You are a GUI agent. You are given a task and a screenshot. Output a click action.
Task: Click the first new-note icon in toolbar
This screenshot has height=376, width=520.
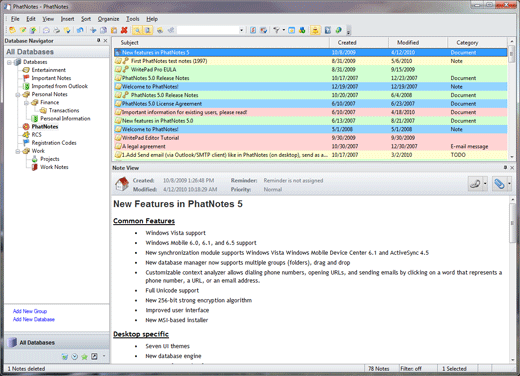tap(12, 30)
